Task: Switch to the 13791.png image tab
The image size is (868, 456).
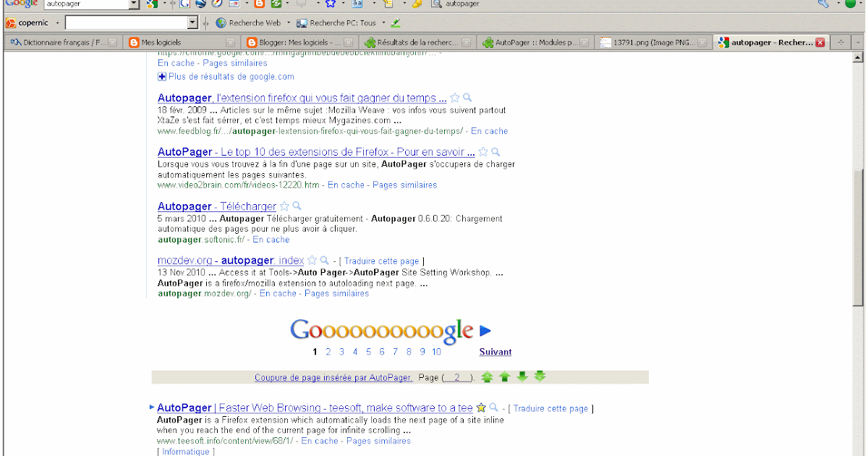Action: pyautogui.click(x=655, y=43)
